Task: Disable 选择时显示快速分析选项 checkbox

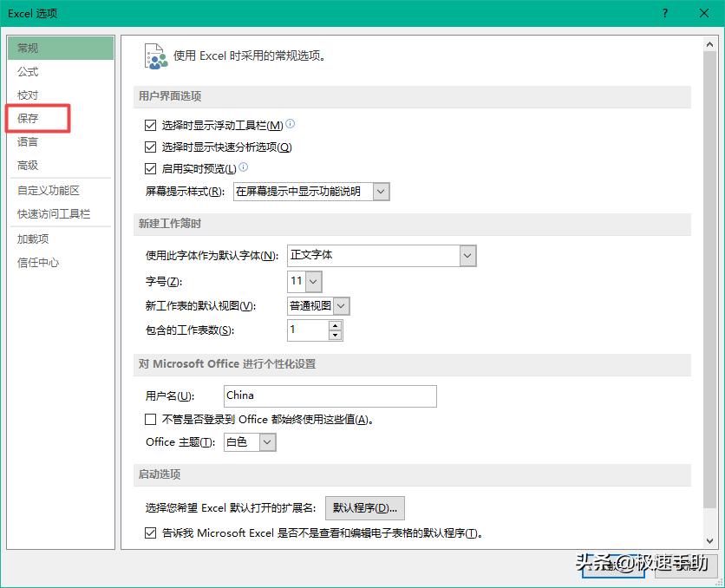Action: (151, 146)
